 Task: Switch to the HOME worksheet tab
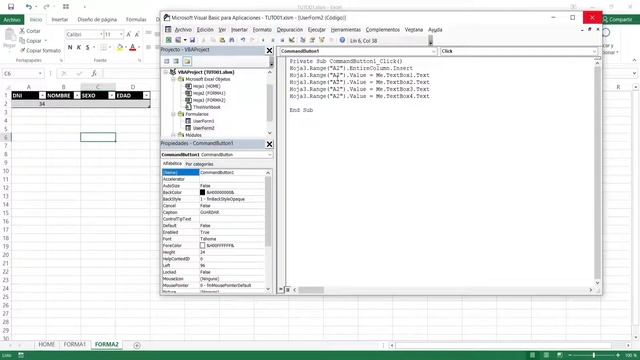point(47,344)
